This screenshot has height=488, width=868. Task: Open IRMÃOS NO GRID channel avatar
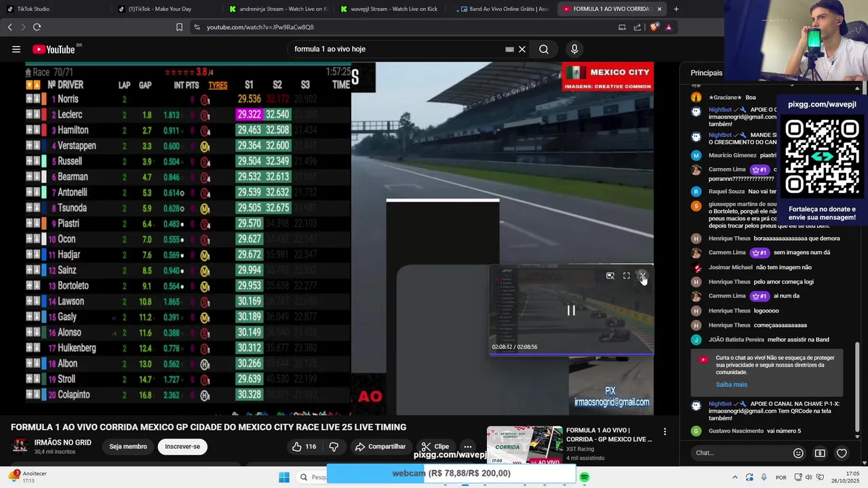[x=20, y=446]
